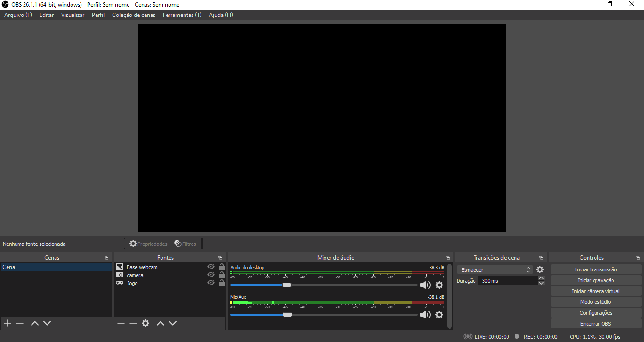Mute the Áudio do desktop channel

click(x=425, y=285)
